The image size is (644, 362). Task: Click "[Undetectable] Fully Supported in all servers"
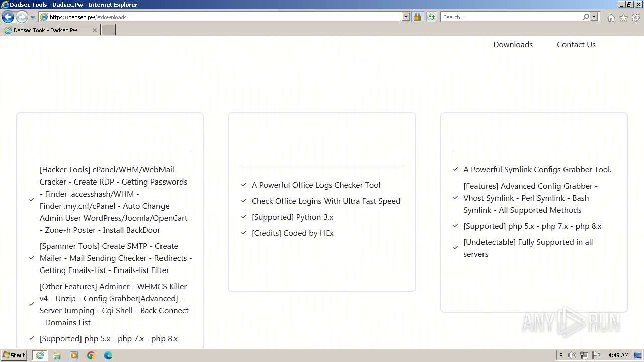pyautogui.click(x=528, y=248)
